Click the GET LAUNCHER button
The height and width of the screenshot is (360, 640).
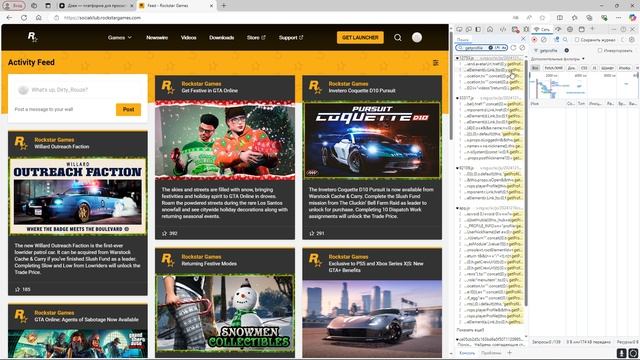pyautogui.click(x=360, y=38)
